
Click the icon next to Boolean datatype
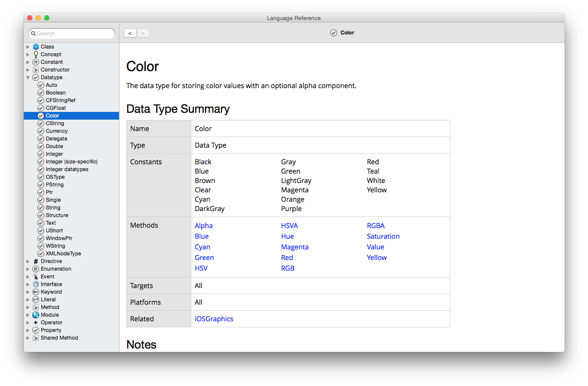click(41, 93)
